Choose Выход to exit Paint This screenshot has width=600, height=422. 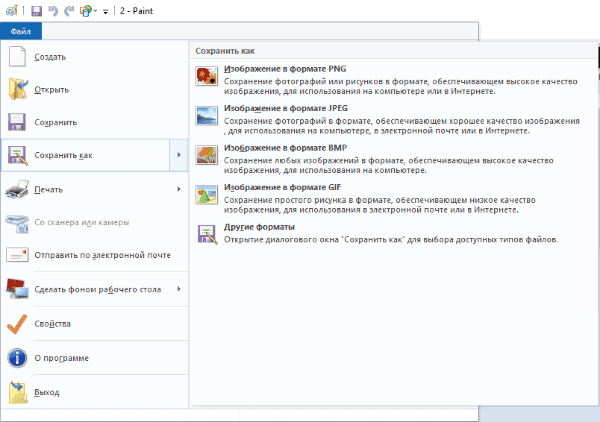[95, 392]
